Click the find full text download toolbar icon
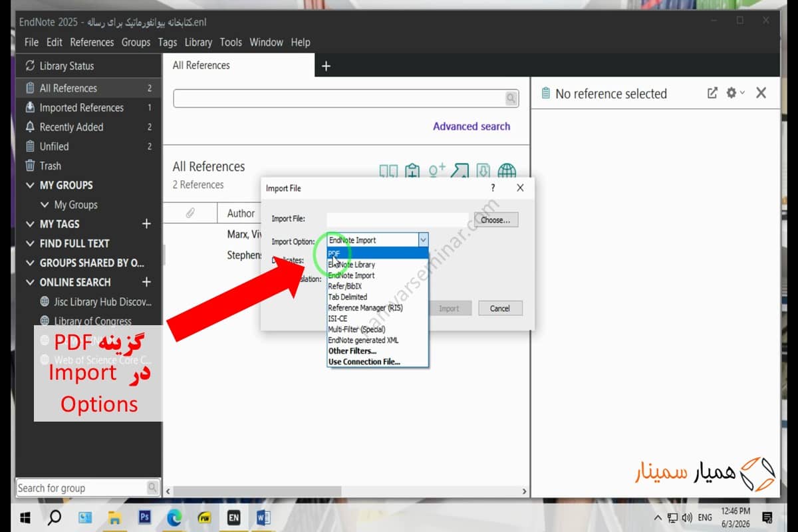The height and width of the screenshot is (532, 798). 483,172
